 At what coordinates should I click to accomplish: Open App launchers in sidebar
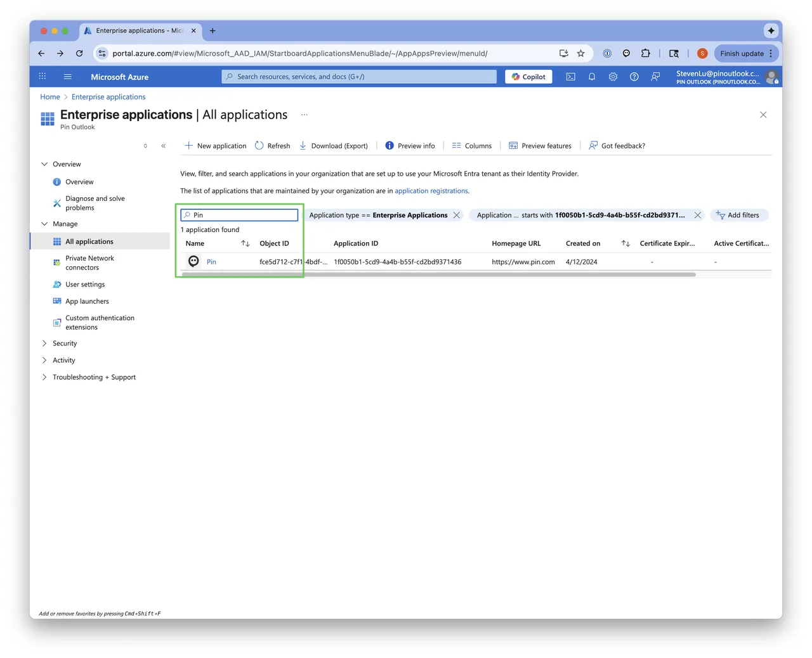pyautogui.click(x=87, y=301)
